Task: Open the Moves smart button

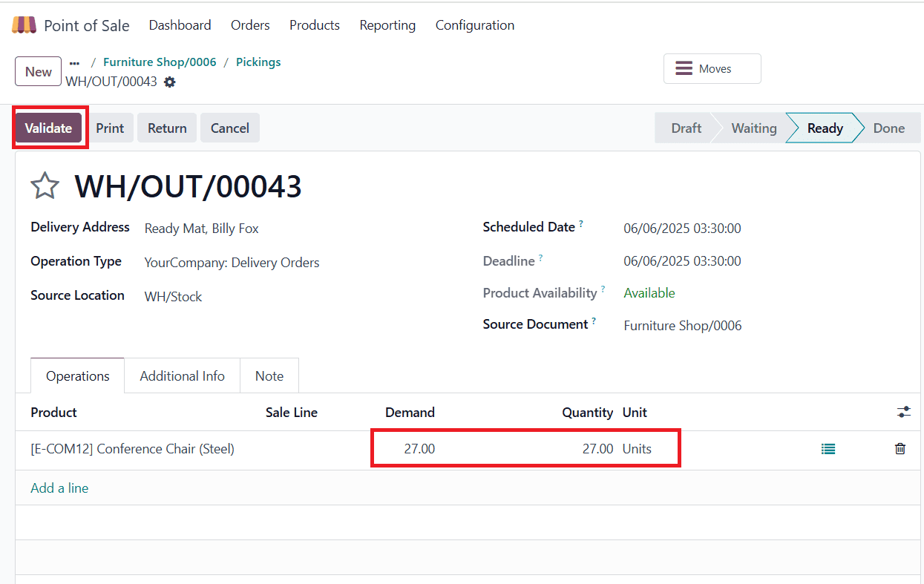Action: [x=712, y=68]
